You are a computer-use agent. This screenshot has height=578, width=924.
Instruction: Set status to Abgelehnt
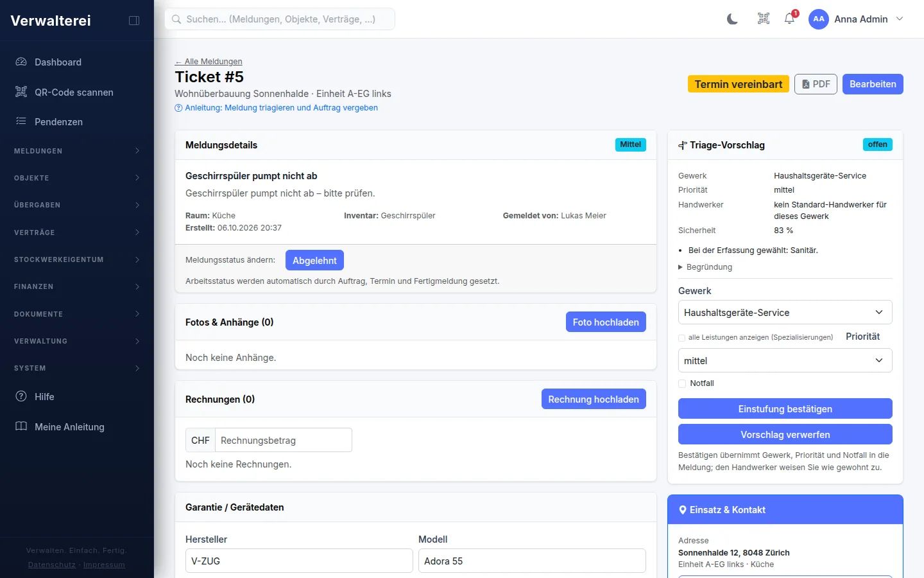[314, 260]
